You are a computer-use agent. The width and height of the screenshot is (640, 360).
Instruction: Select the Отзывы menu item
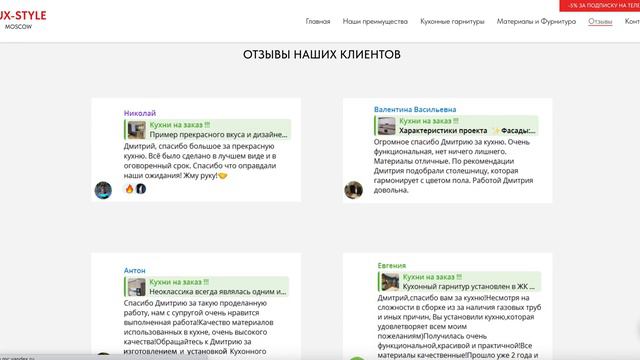click(600, 21)
